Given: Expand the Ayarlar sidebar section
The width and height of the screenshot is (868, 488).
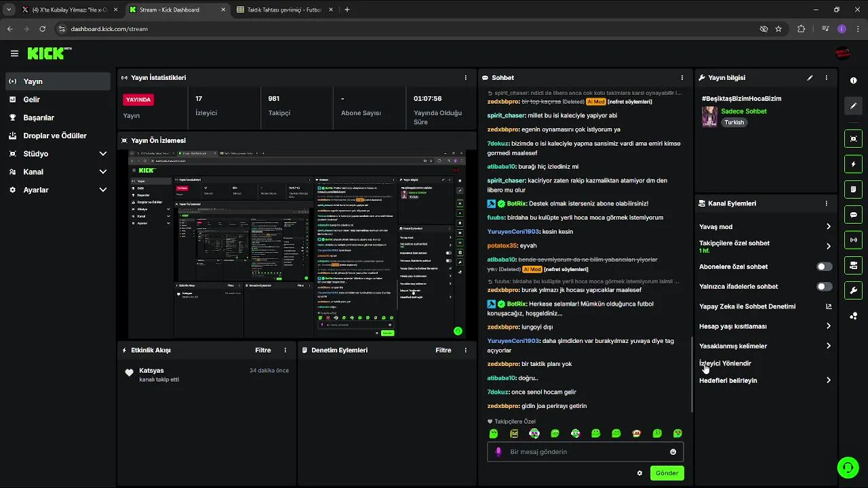Looking at the screenshot, I should point(58,190).
